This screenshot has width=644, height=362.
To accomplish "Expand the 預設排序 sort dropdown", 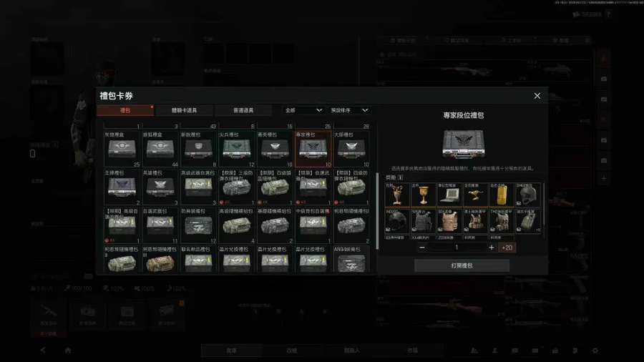I will [x=350, y=110].
